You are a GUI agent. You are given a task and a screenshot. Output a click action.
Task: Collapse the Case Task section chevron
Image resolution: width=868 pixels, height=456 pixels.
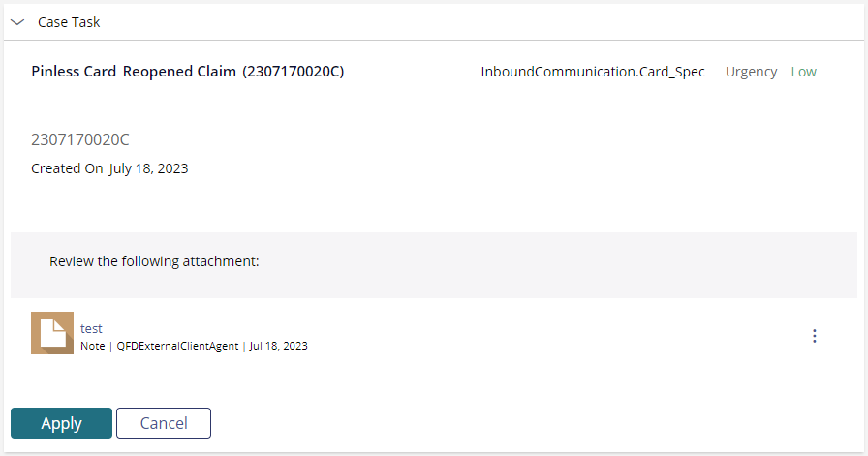[x=17, y=22]
